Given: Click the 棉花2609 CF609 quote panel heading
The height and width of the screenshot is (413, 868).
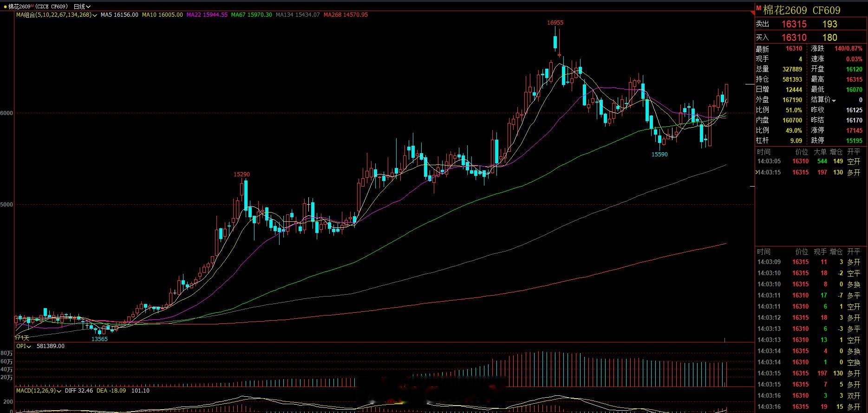Looking at the screenshot, I should (802, 10).
